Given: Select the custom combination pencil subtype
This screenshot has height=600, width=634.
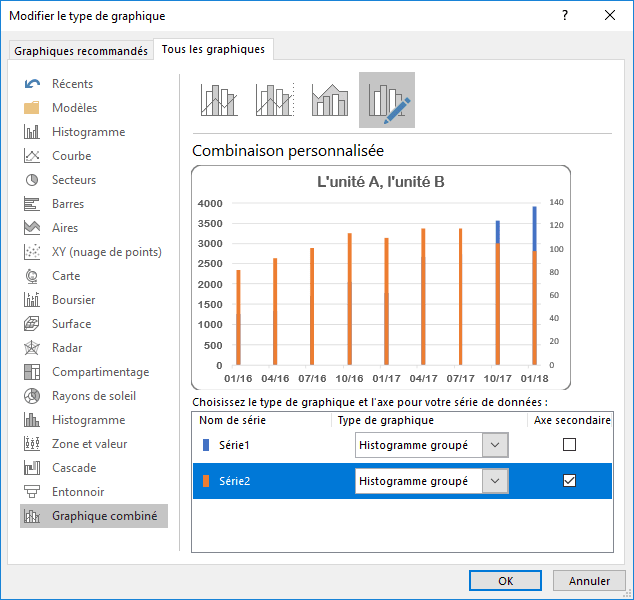Looking at the screenshot, I should [x=387, y=100].
